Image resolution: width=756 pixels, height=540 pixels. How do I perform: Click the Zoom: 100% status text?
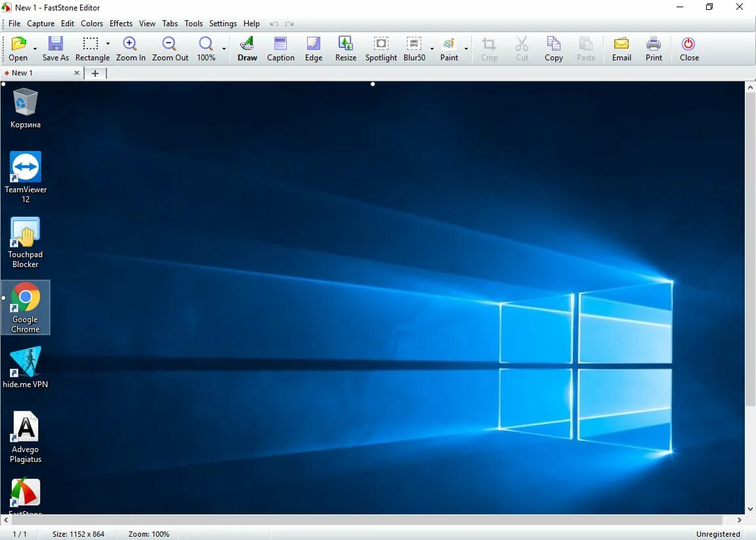[x=148, y=533]
